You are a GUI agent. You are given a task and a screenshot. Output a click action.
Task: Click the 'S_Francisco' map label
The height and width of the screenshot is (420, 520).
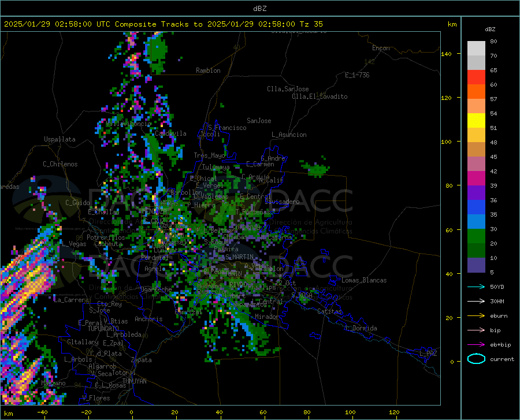pyautogui.click(x=227, y=128)
